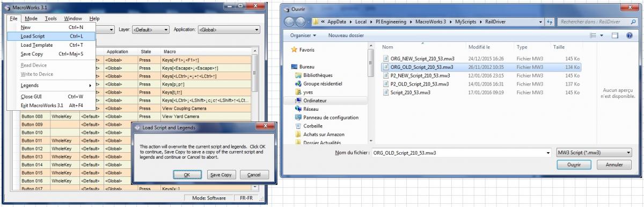Viewport: 644px width, 207px height.
Task: Click the View Yard Camera macro cell
Action: coord(206,116)
